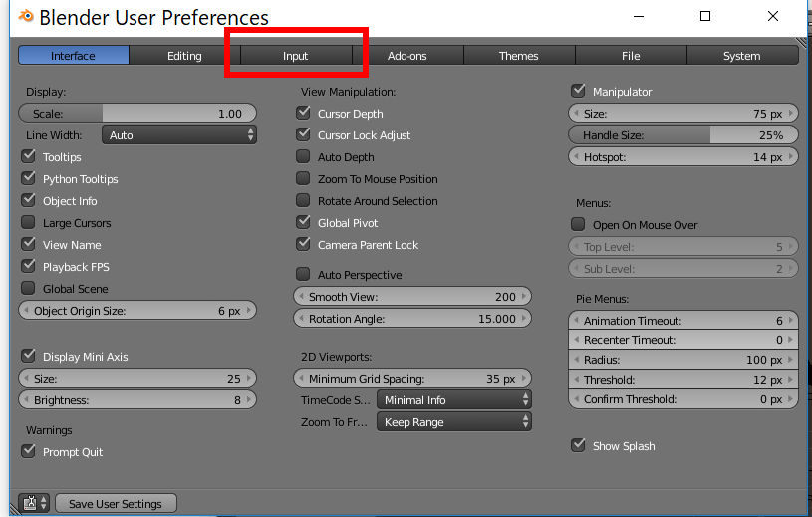This screenshot has width=812, height=517.
Task: Decrease Mini Axis Size with left arrow
Action: [x=26, y=379]
